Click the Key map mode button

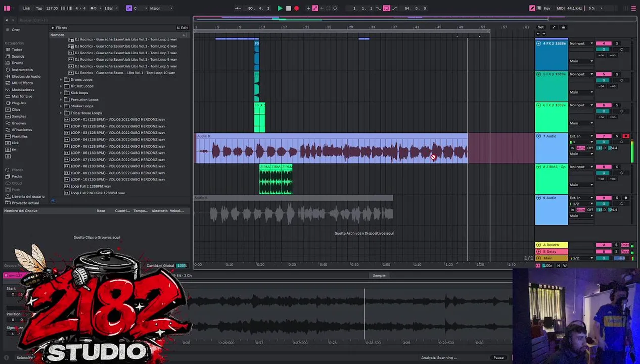pyautogui.click(x=547, y=8)
